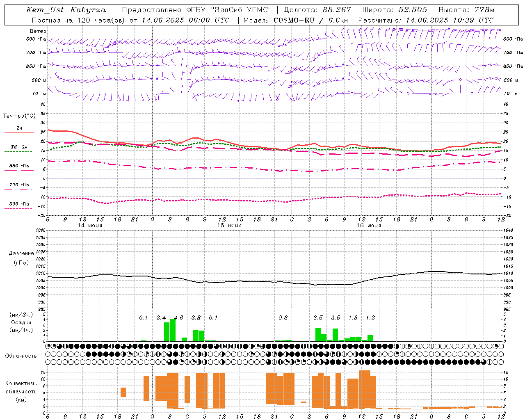Image resolution: width=525 pixels, height=420 pixels.
Task: Click the 15 июня date label
Action: (x=229, y=226)
